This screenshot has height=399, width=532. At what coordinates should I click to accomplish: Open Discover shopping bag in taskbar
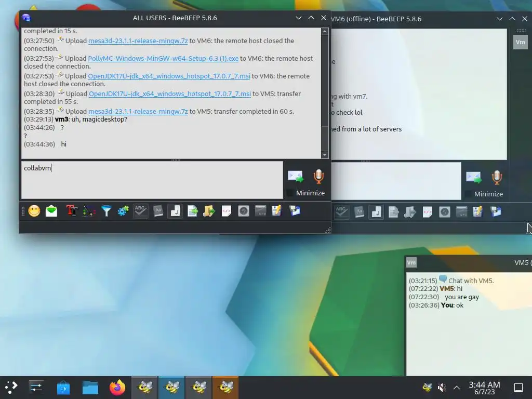click(63, 387)
